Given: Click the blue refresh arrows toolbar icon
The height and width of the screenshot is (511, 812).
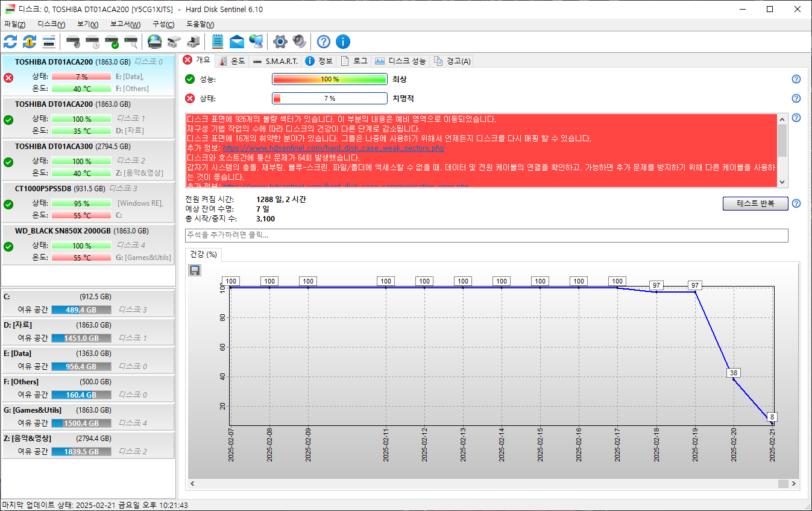Looking at the screenshot, I should click(10, 42).
